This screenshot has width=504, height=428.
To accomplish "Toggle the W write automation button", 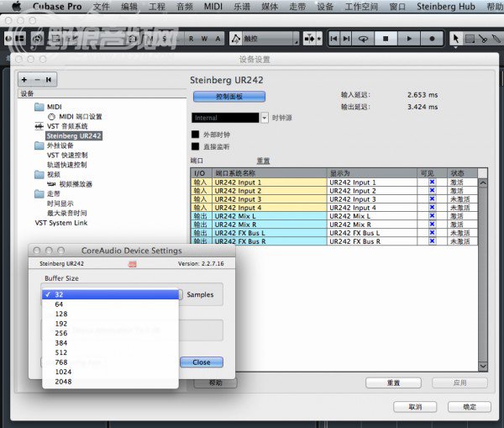I will 204,39.
